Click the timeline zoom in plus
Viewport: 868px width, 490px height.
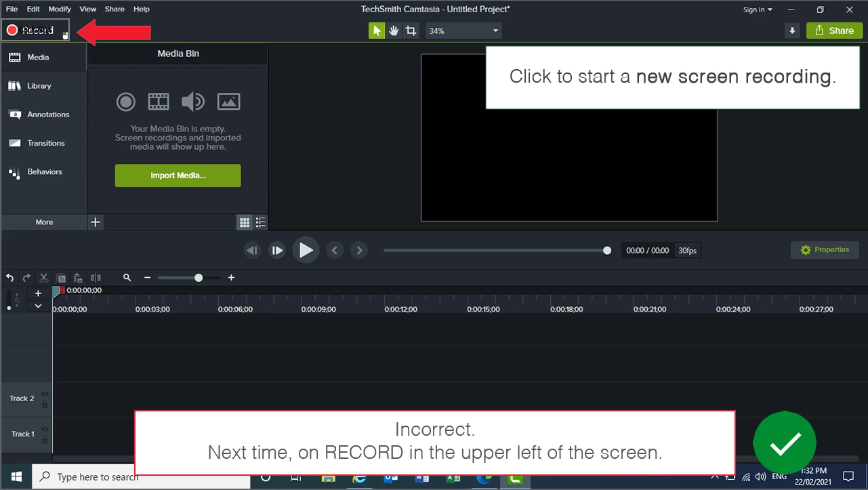[231, 278]
